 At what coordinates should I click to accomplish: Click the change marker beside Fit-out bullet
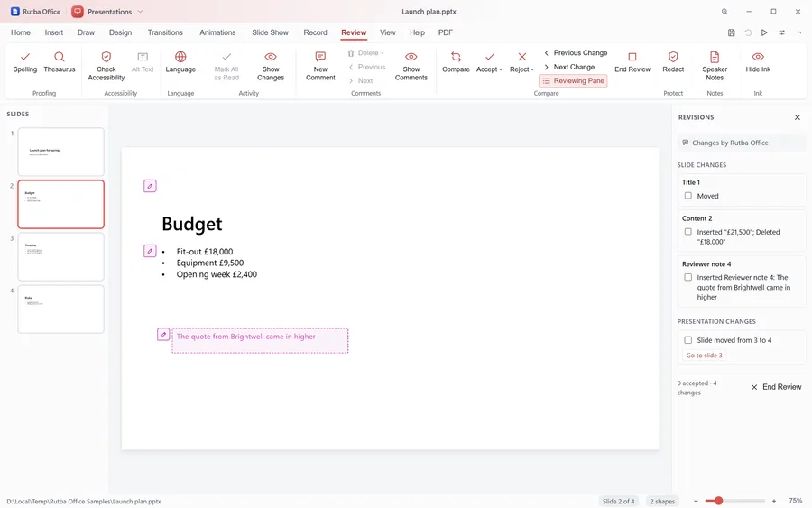point(150,251)
